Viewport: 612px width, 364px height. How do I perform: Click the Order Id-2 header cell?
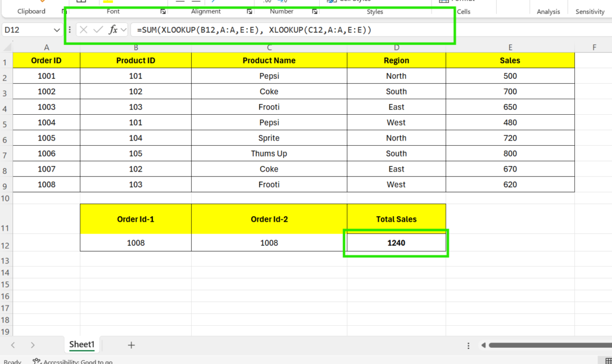270,219
